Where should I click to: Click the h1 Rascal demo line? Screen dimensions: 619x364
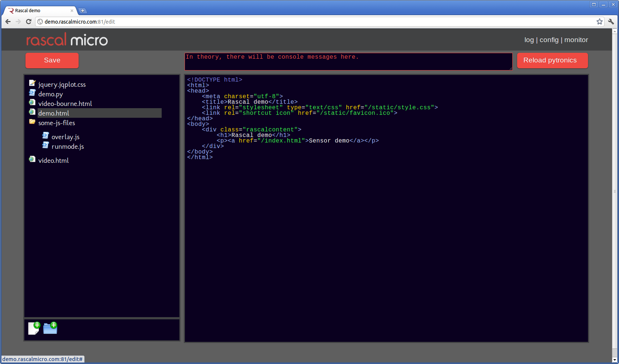(x=253, y=135)
